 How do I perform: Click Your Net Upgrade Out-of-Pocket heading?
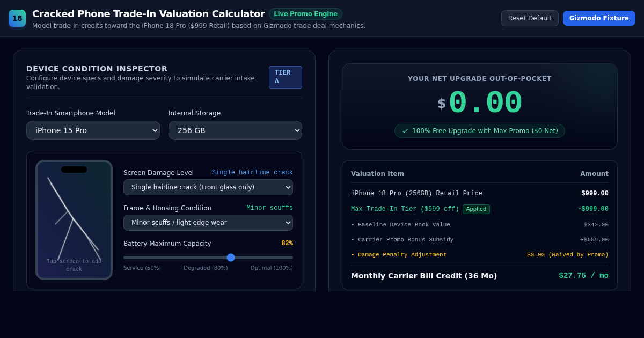click(480, 79)
